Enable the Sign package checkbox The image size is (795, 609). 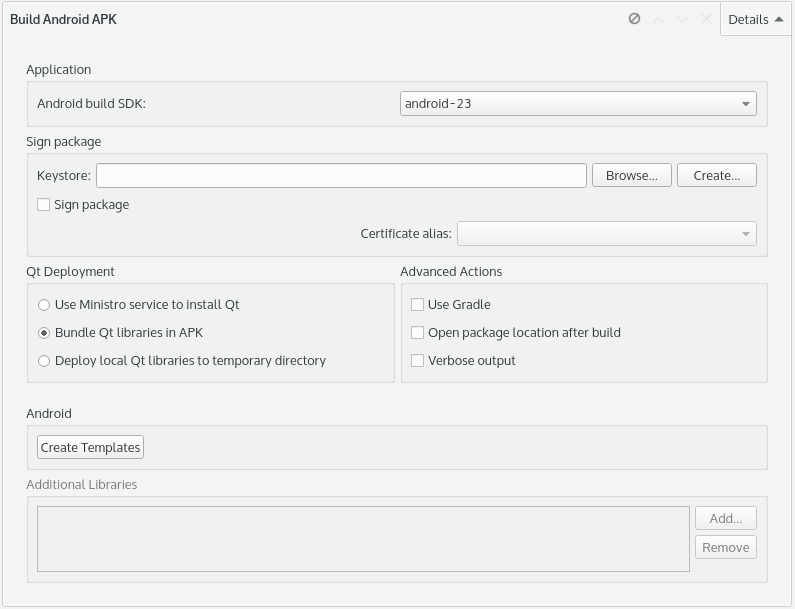click(44, 204)
